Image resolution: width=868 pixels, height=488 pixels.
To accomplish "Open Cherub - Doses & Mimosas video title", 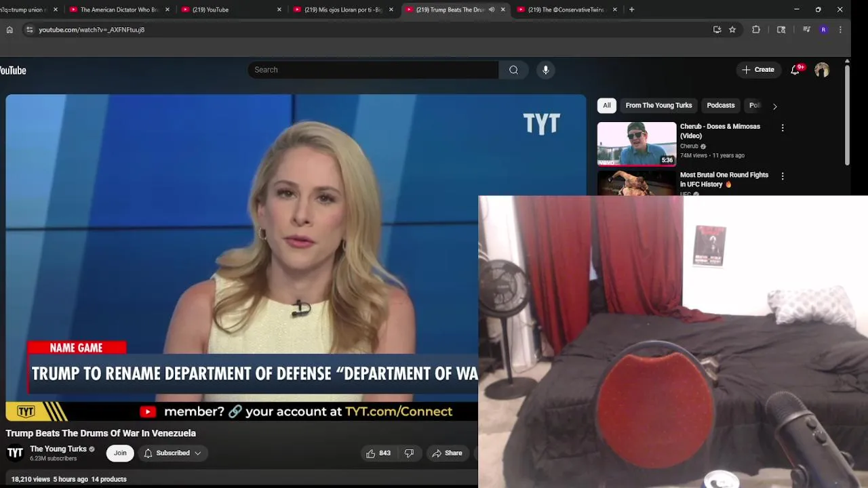I will [x=720, y=131].
